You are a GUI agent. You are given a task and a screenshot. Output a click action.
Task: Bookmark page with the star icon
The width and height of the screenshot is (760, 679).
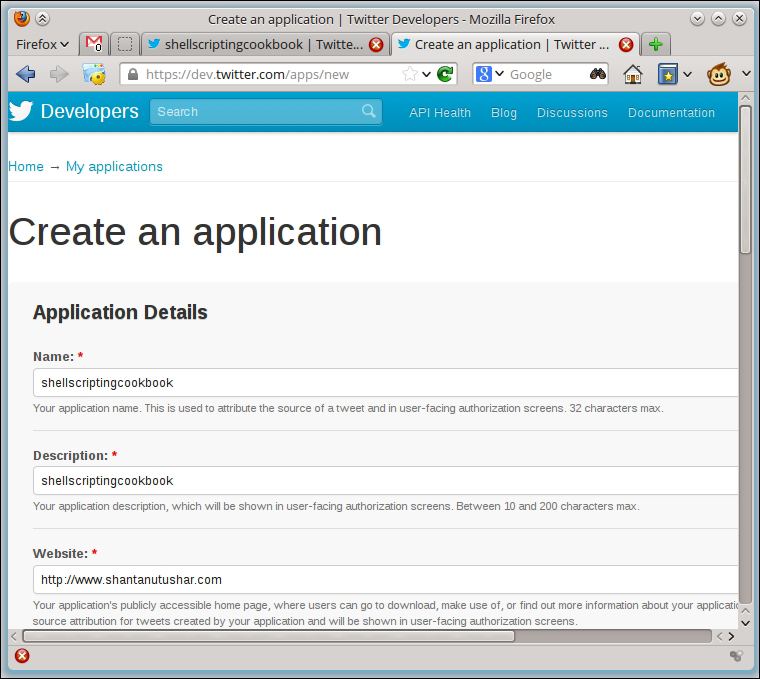click(410, 74)
